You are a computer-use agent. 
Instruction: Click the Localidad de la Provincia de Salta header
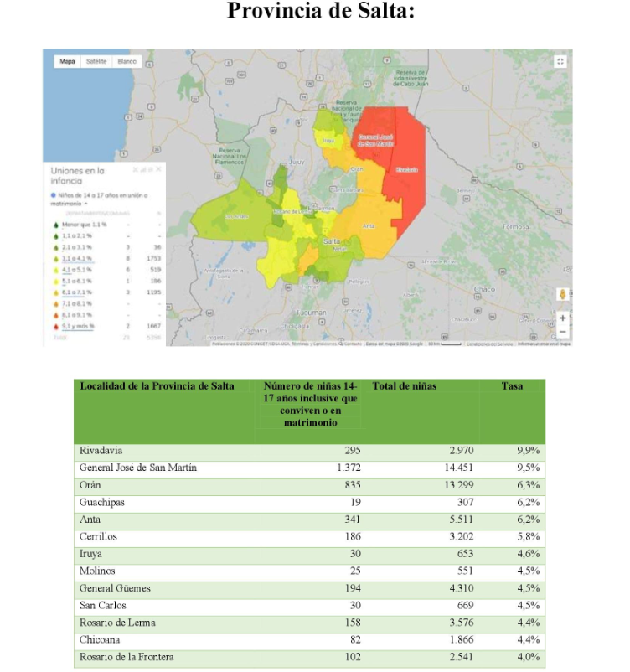click(157, 386)
